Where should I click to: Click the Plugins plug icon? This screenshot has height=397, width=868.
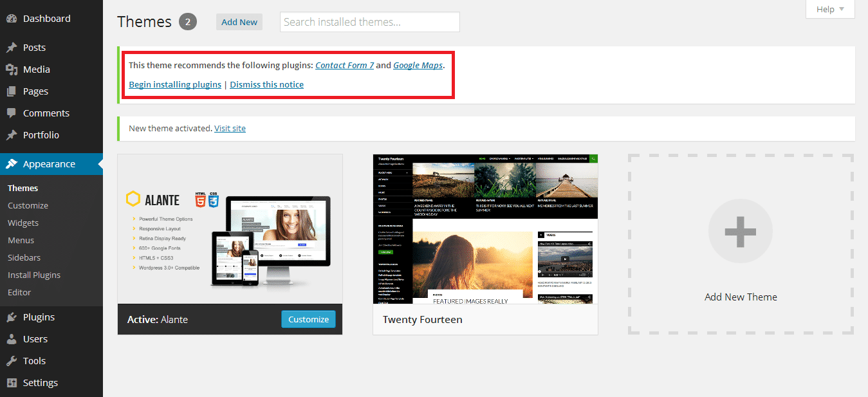click(x=12, y=317)
